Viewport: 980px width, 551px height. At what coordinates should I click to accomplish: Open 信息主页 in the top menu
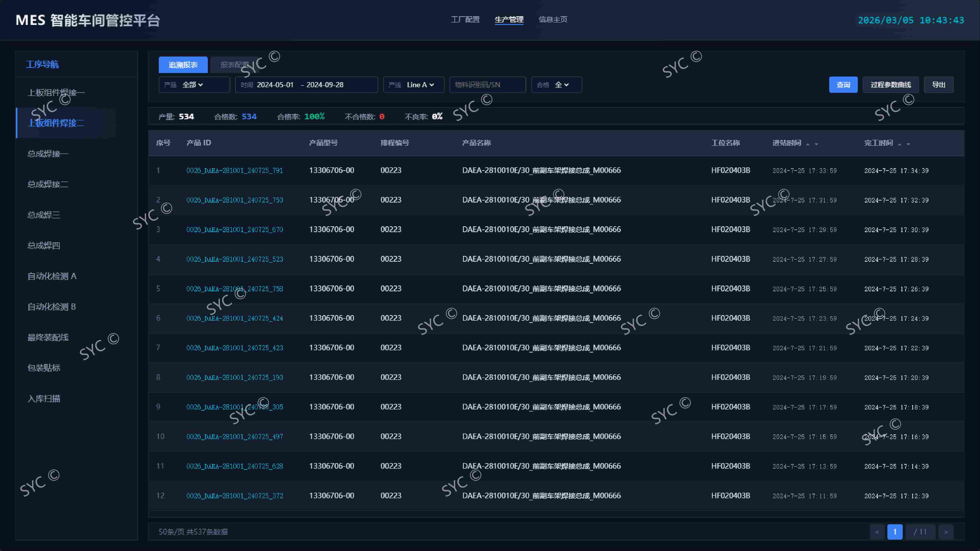click(553, 19)
